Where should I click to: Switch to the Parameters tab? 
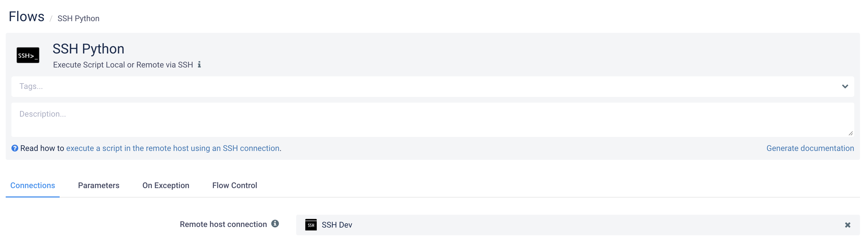[98, 185]
